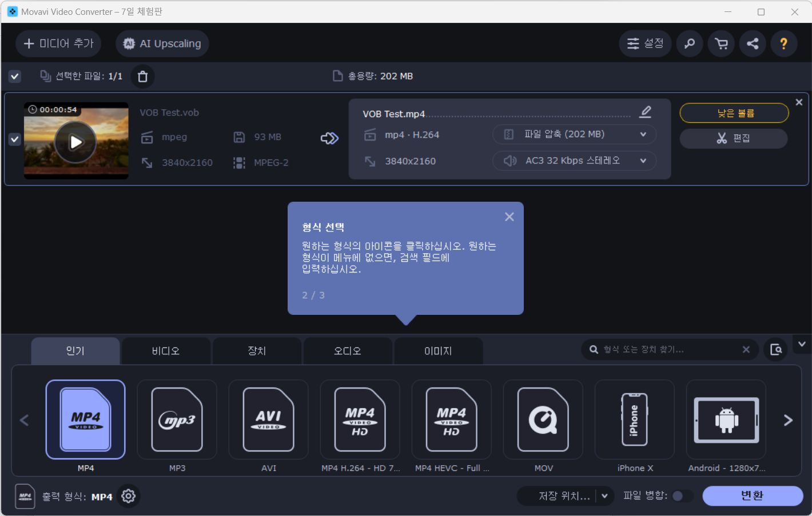Click the MP4 output format icon at bottom-left

(25, 496)
